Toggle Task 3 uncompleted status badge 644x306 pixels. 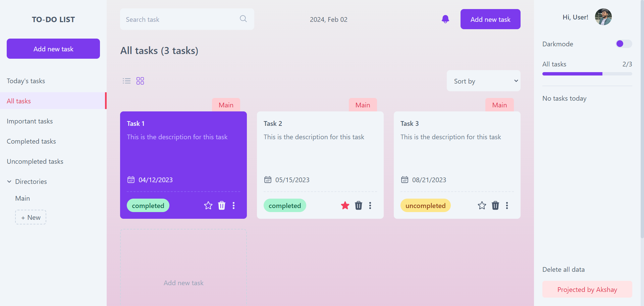click(x=425, y=206)
